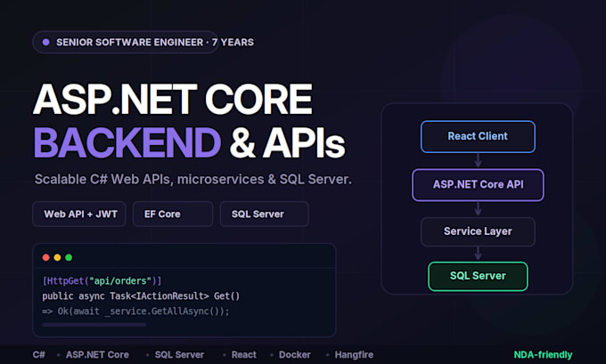The image size is (606, 364).
Task: Click C# in the bottom strip
Action: pos(39,355)
